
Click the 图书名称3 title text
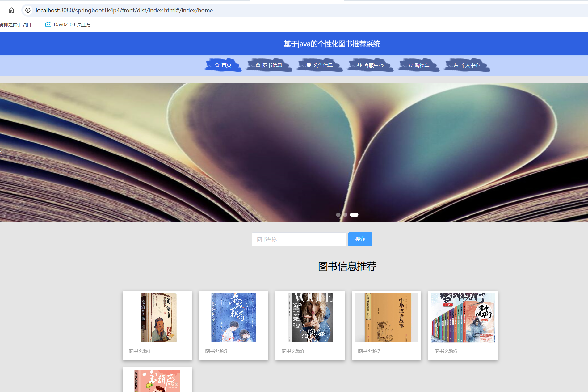point(216,351)
